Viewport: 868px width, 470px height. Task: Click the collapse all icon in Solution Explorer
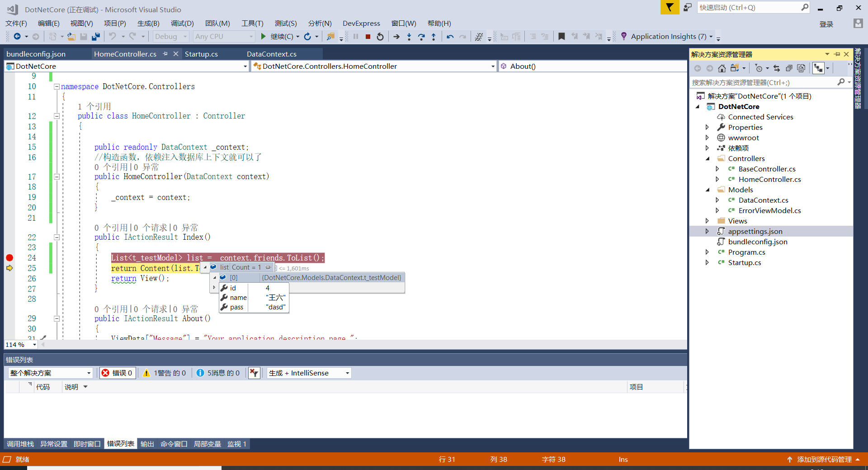[789, 68]
